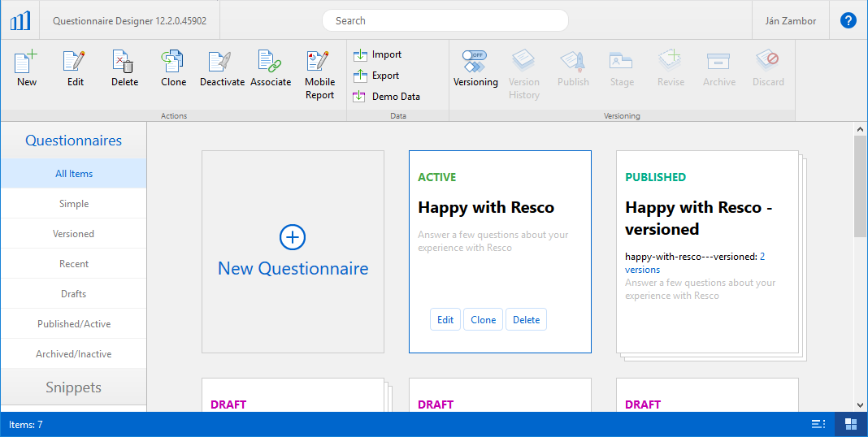Switch to list view in status bar
The image size is (868, 437).
pyautogui.click(x=818, y=424)
